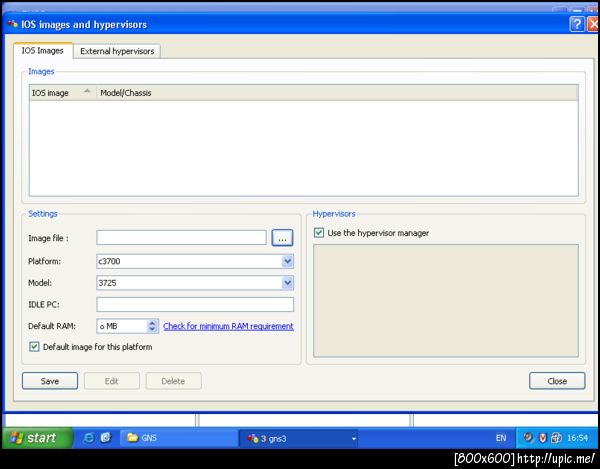
Task: Open the image file browse button
Action: [282, 238]
